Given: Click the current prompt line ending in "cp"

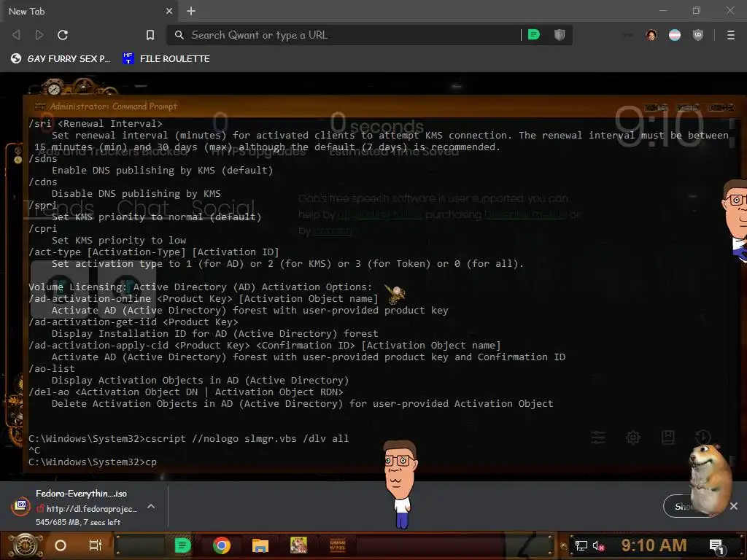Looking at the screenshot, I should [93, 462].
